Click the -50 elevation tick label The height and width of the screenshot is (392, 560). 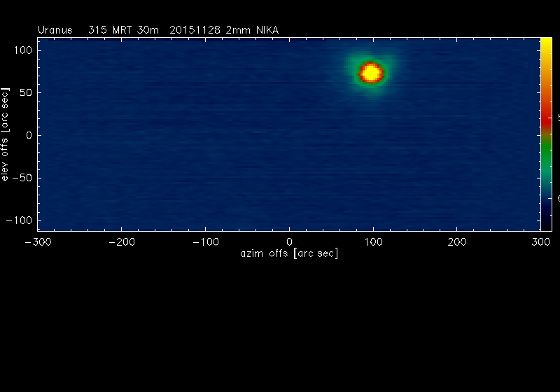[23, 178]
